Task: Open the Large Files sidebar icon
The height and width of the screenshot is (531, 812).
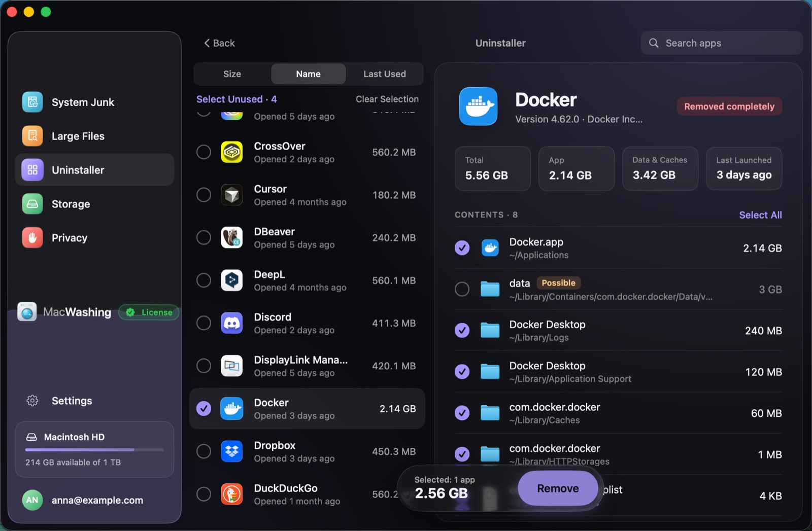Action: [x=32, y=136]
